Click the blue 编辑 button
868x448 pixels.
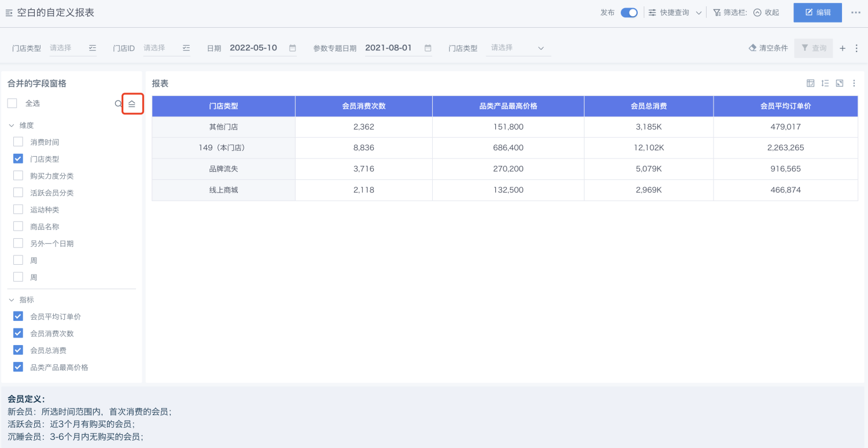coord(817,13)
